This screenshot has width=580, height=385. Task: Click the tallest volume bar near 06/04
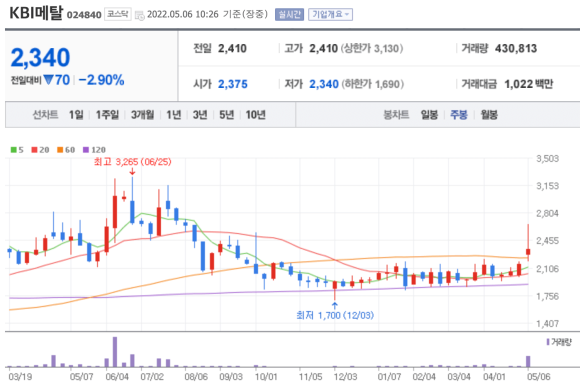pyautogui.click(x=115, y=352)
